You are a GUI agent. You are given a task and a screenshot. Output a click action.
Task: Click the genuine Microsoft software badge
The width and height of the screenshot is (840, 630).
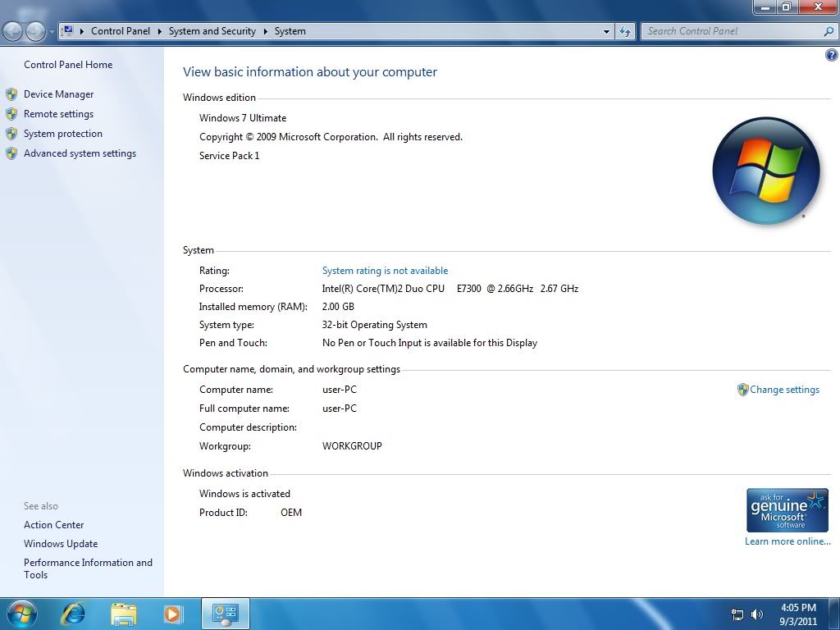[x=787, y=510]
